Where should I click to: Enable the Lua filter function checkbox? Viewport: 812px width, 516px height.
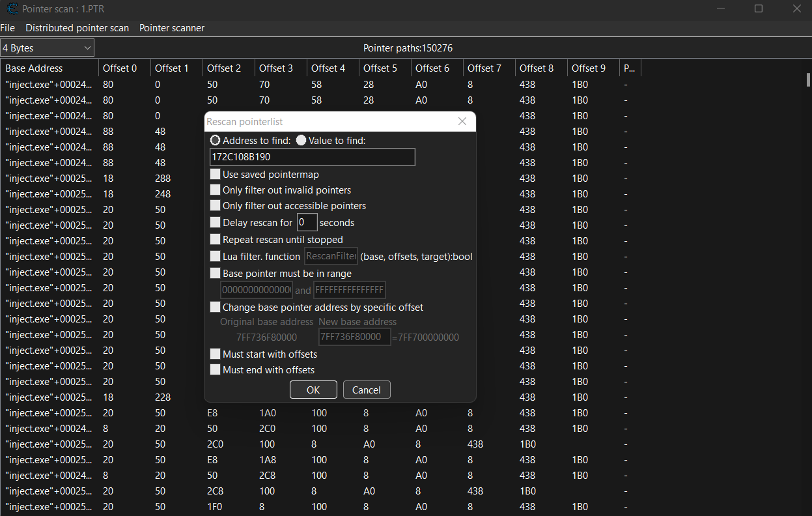[216, 257]
